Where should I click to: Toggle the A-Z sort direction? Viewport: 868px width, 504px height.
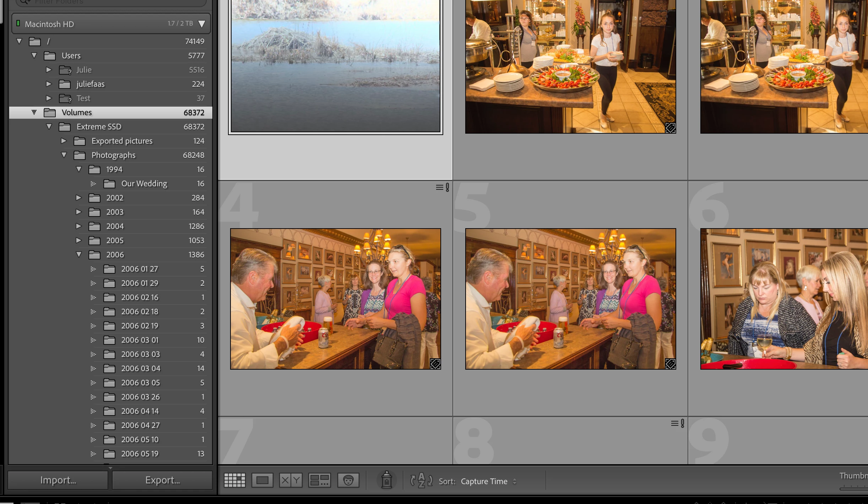click(421, 481)
